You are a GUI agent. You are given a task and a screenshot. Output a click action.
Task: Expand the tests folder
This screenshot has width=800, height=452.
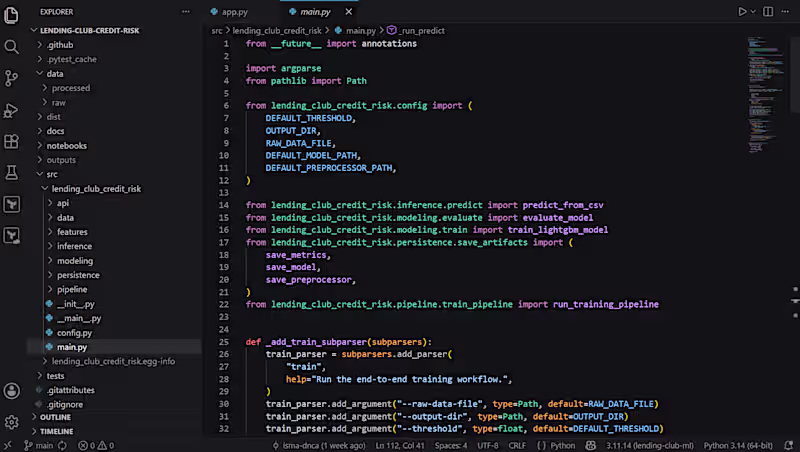[x=56, y=375]
